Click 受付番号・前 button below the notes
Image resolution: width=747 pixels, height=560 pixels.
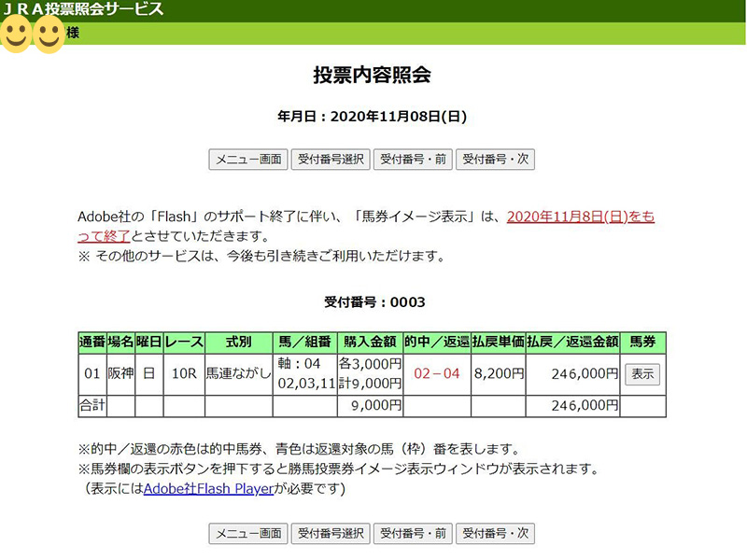coord(413,534)
